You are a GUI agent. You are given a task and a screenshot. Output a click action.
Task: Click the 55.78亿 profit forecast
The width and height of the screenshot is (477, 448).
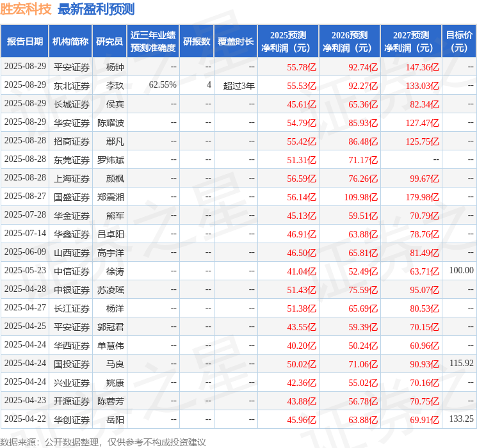(x=302, y=67)
